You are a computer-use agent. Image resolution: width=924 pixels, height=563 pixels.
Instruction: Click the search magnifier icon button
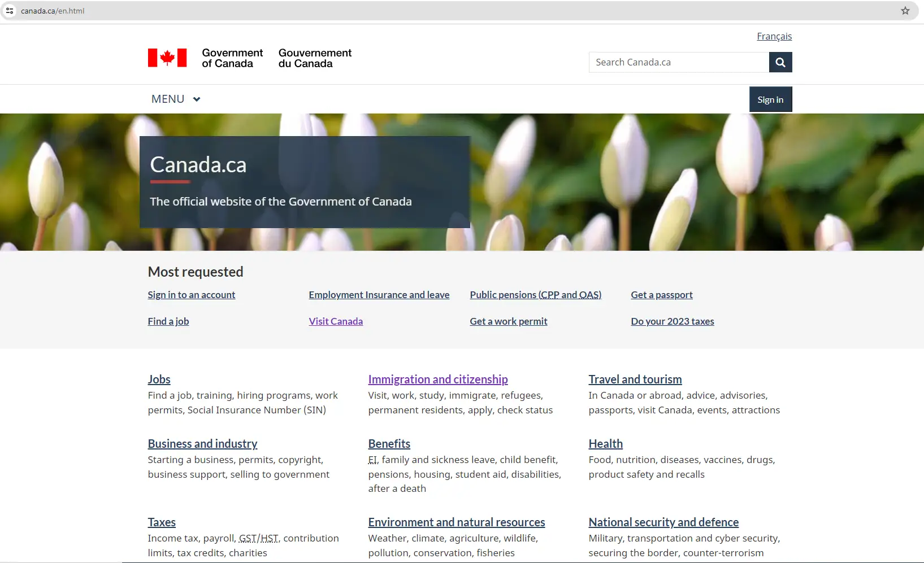click(x=780, y=62)
